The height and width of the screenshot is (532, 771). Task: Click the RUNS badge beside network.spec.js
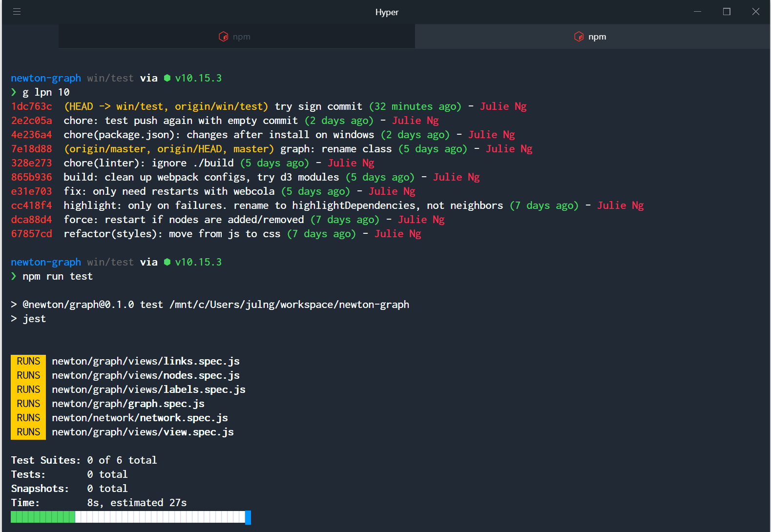click(28, 418)
